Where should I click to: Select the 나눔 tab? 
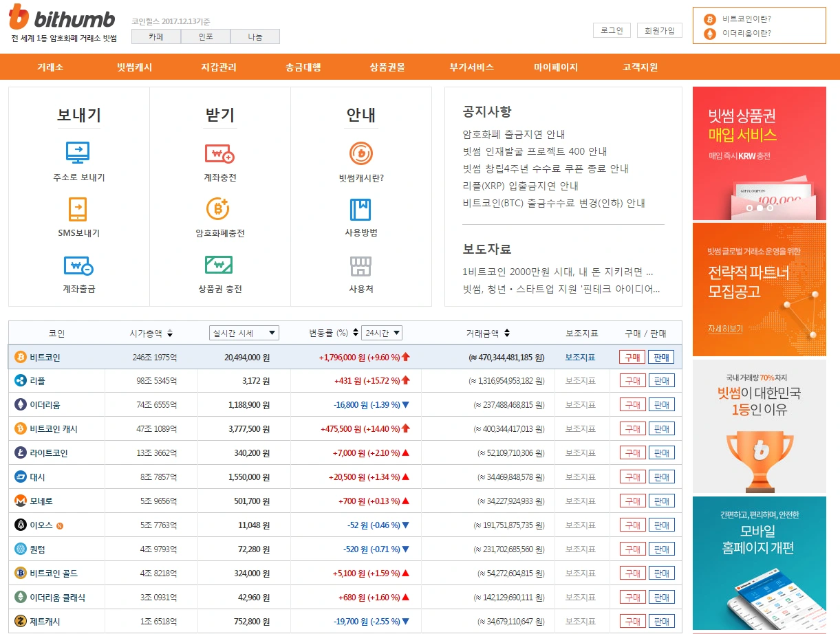coord(255,37)
